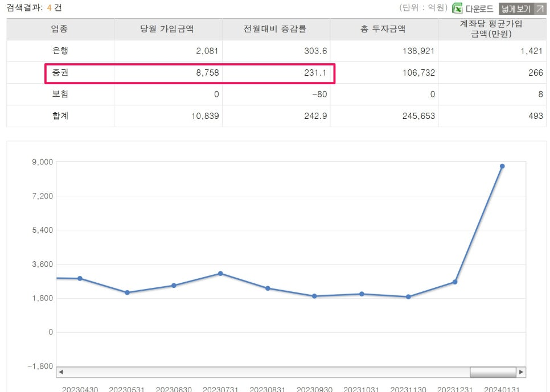The width and height of the screenshot is (550, 392).
Task: Select the 업종 column header
Action: (x=60, y=29)
